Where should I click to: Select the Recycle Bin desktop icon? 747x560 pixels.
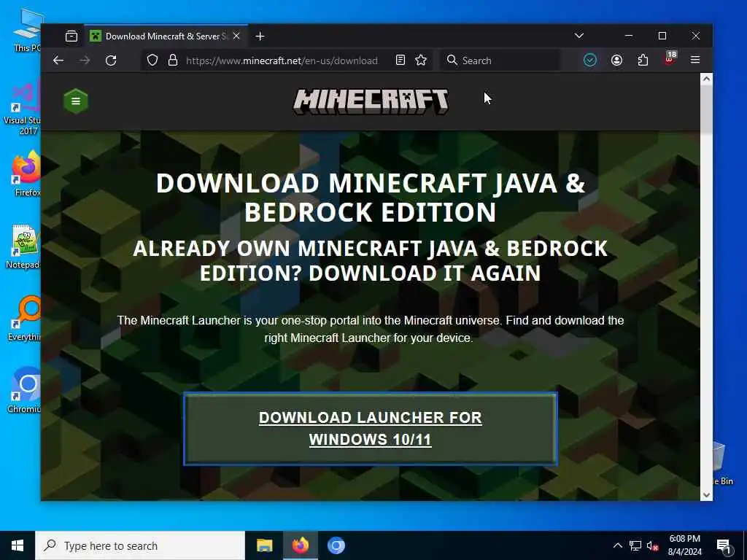(723, 463)
